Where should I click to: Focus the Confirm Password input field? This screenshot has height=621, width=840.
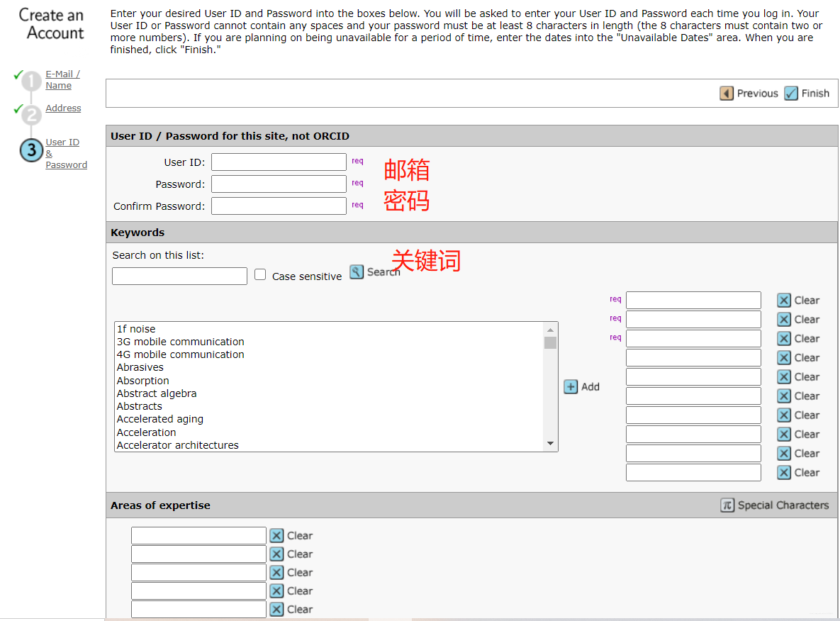279,206
